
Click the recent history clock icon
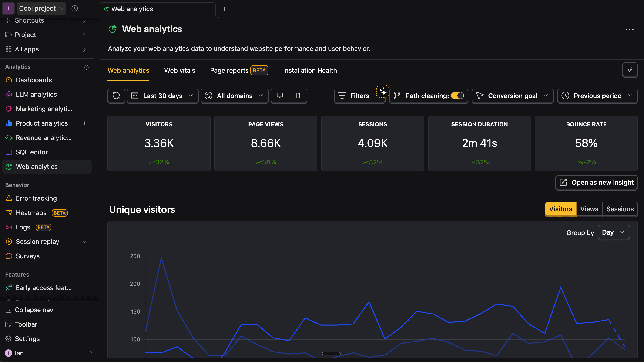[x=74, y=9]
